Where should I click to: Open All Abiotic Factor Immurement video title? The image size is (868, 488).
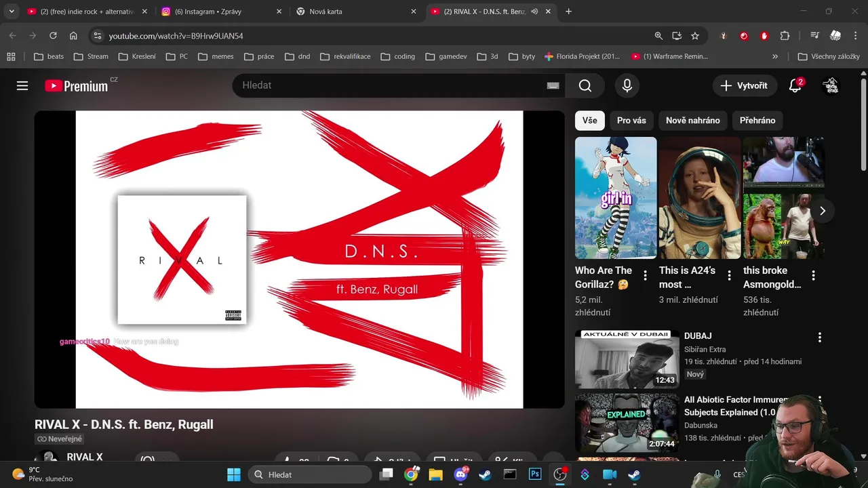tap(736, 406)
